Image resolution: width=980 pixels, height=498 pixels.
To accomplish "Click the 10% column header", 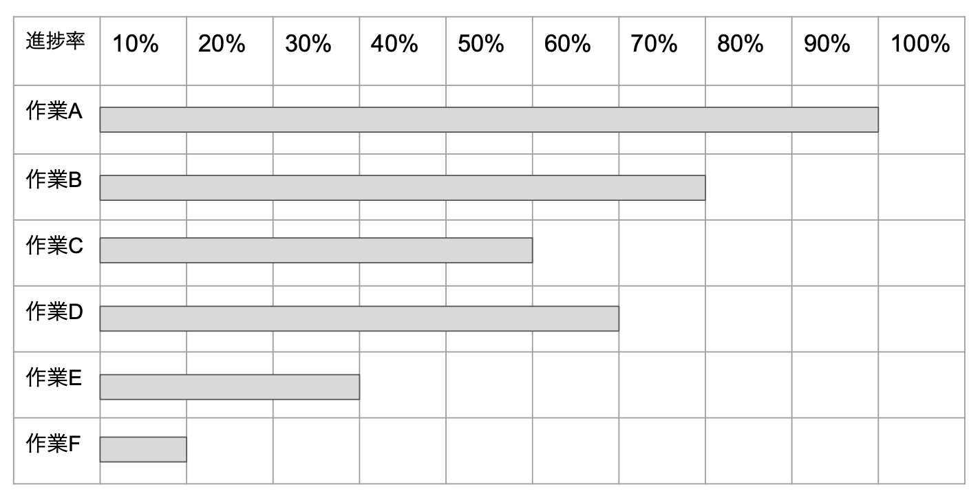I will pos(136,45).
